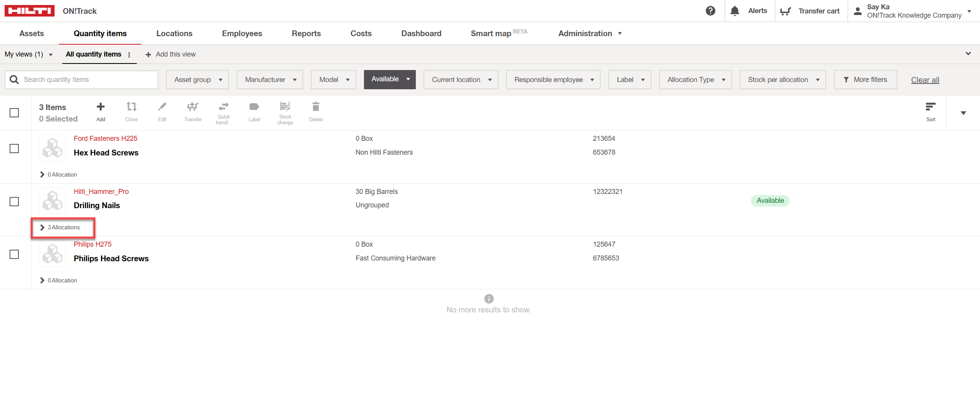Expand 0 Allocation under Philips Head Screws
The height and width of the screenshot is (414, 980).
coord(58,280)
